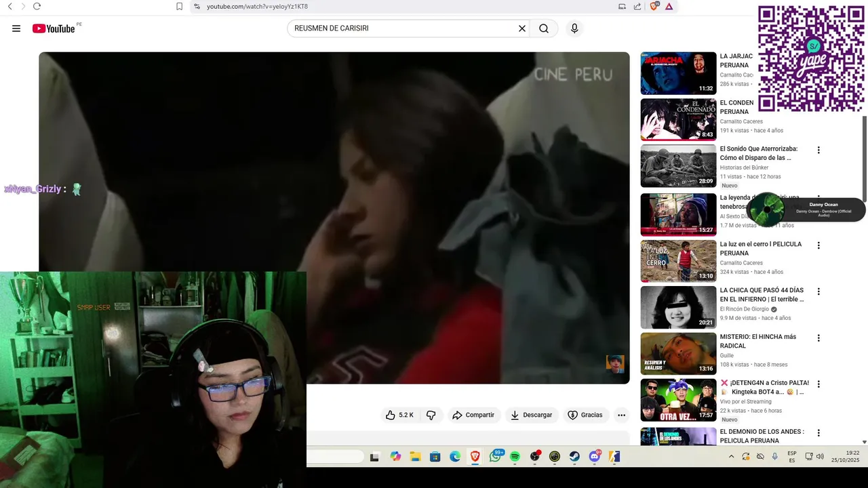Click the Brave Rewards triangle icon

[669, 6]
